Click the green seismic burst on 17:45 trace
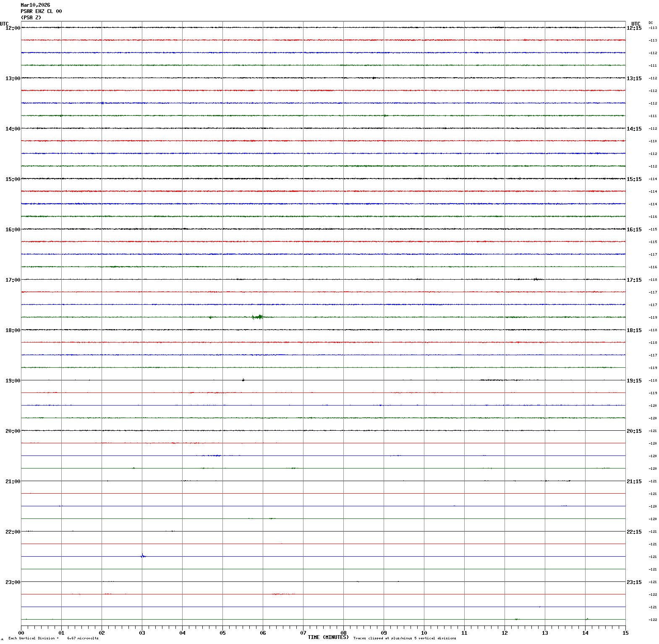The image size is (659, 644). point(258,317)
